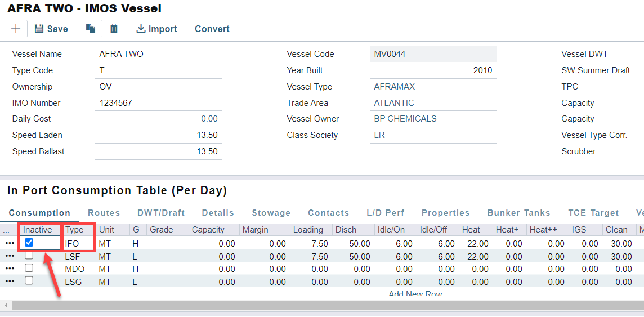This screenshot has height=317, width=644.
Task: Open the Vessel Type AFRAMAX field
Action: (432, 87)
